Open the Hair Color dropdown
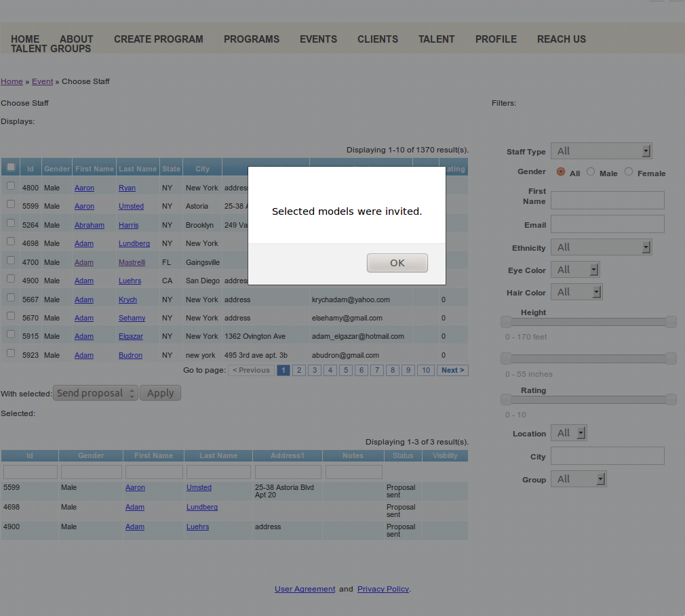685x616 pixels. click(576, 292)
